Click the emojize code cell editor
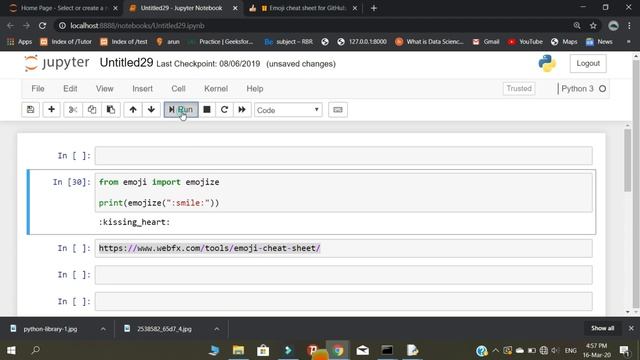This screenshot has width=640, height=360. [x=343, y=192]
